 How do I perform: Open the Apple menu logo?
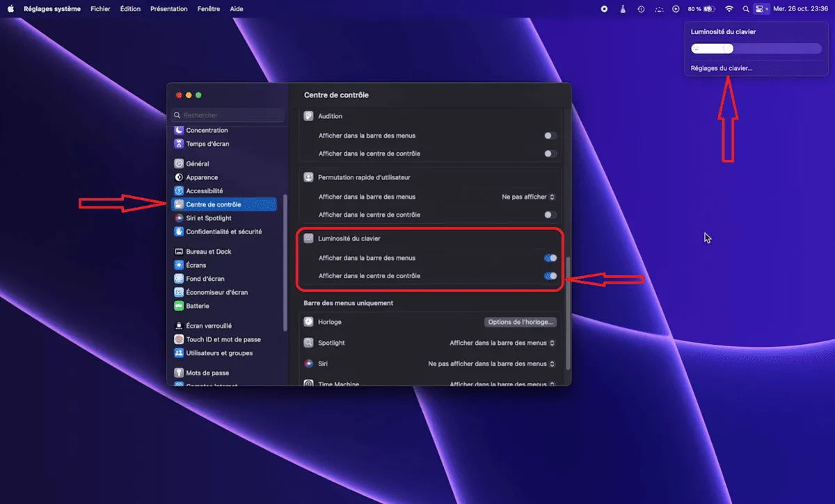[x=10, y=9]
